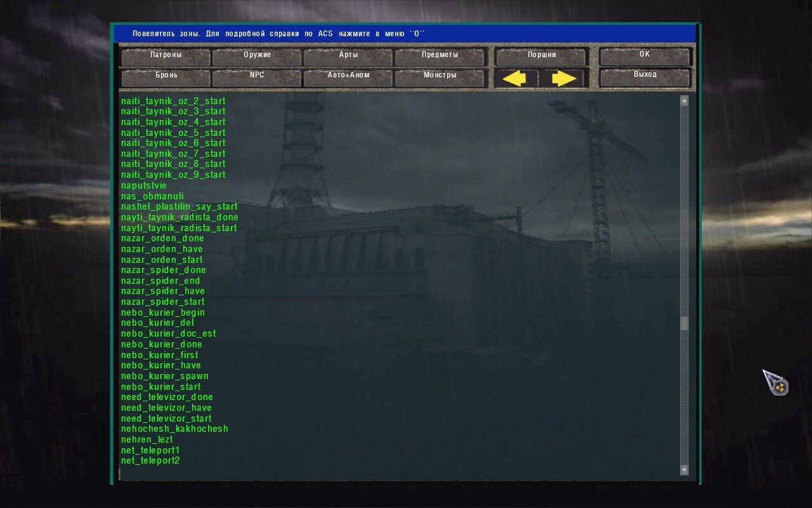Choose nazar_spider_start from the list
The height and width of the screenshot is (508, 812).
coord(162,302)
